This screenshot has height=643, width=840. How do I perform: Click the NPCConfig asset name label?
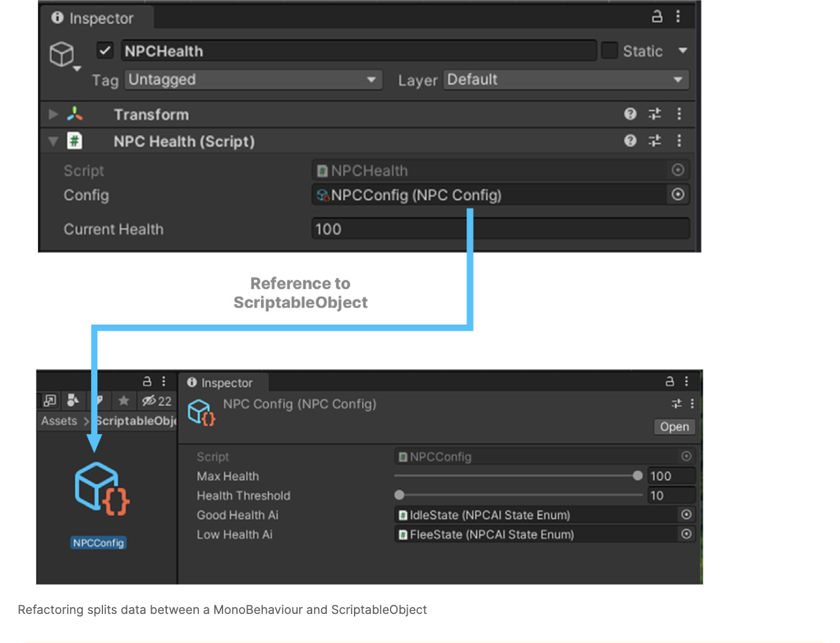tap(99, 543)
